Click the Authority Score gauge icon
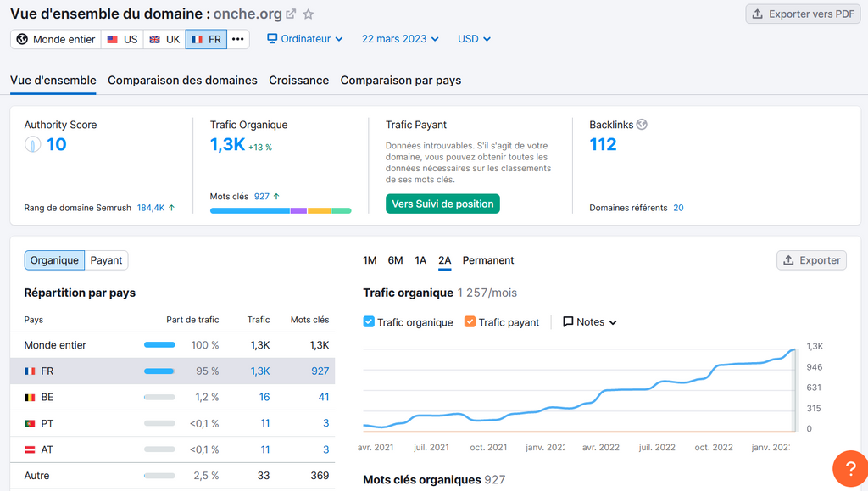868x491 pixels. (33, 144)
